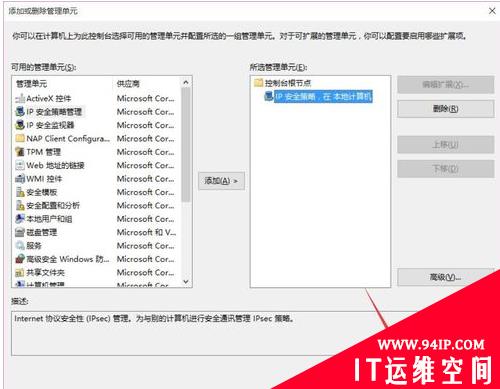Click the 本地用户和组 icon
The width and height of the screenshot is (500, 389).
coord(20,219)
